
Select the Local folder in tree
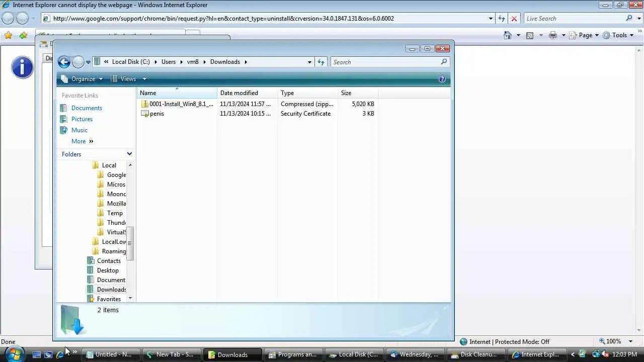point(109,165)
